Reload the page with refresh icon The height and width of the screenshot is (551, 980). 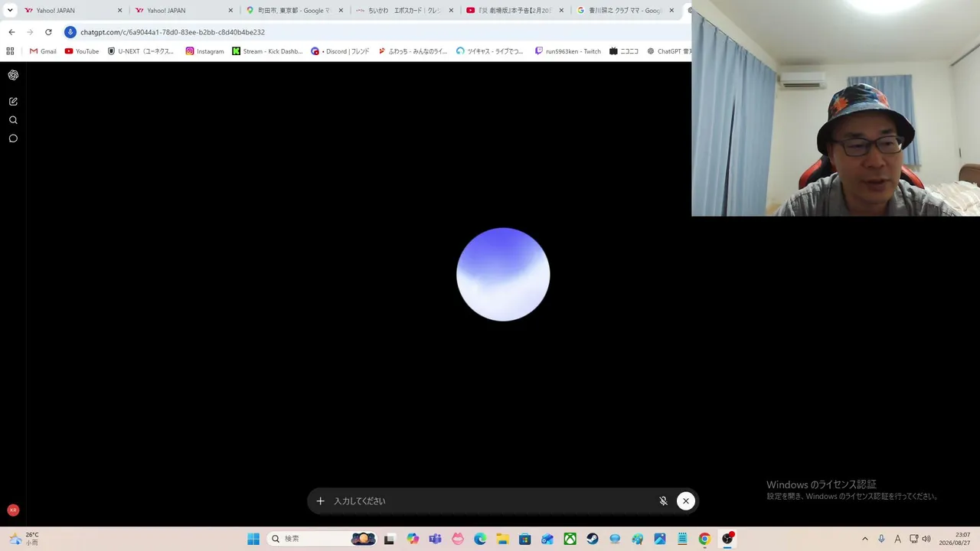(x=48, y=32)
